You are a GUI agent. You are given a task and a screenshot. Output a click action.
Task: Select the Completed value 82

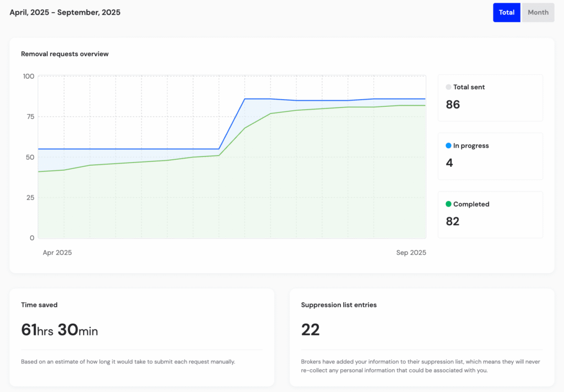tap(452, 221)
